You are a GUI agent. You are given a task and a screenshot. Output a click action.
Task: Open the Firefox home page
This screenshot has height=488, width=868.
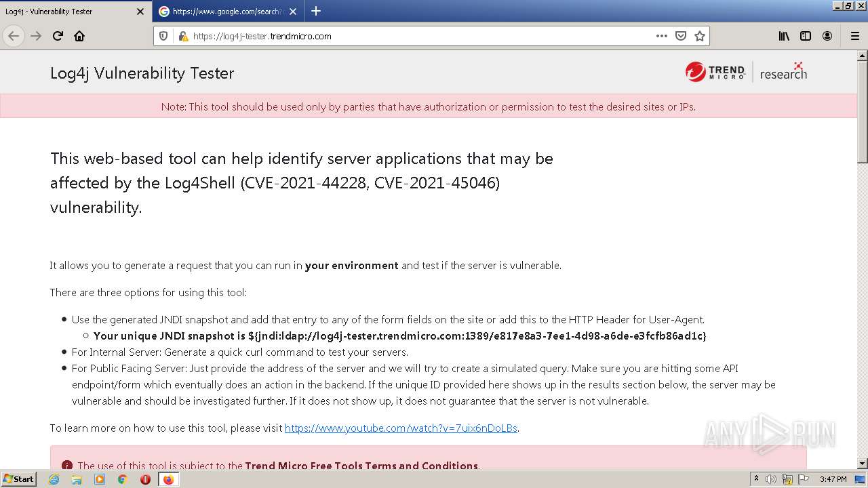coord(79,36)
